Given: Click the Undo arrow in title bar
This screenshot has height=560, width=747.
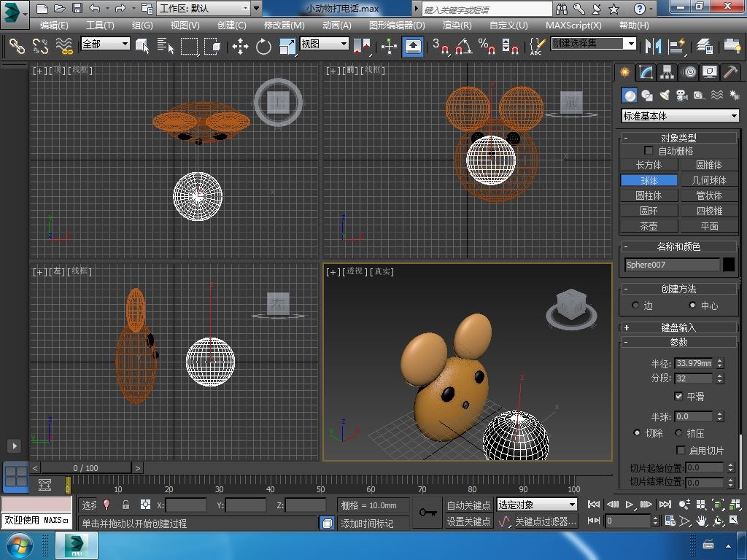Looking at the screenshot, I should (x=94, y=8).
